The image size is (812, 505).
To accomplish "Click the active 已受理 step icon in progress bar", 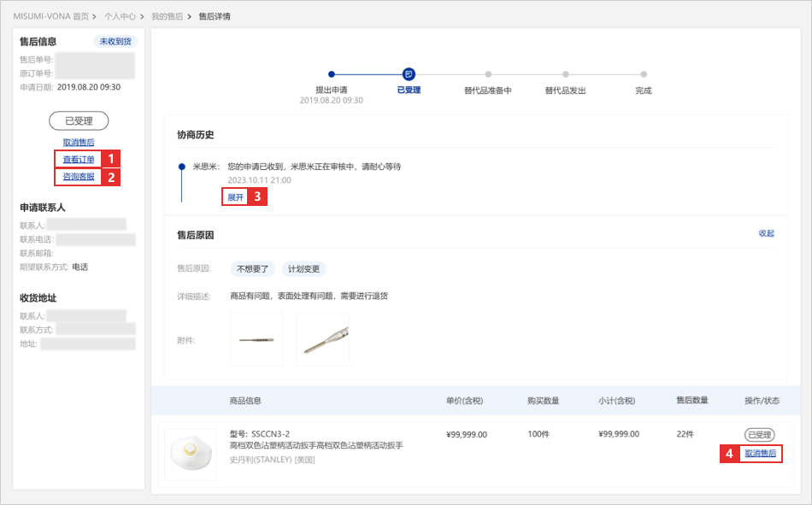I will (x=409, y=74).
